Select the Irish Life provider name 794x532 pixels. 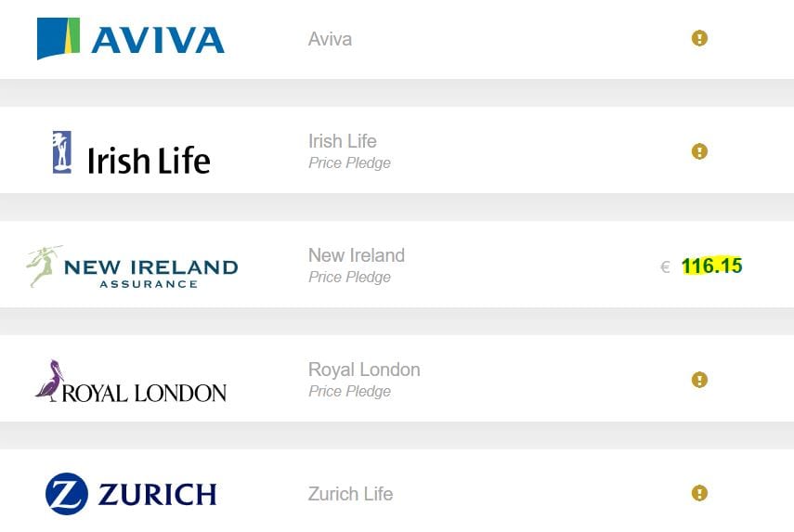point(343,141)
